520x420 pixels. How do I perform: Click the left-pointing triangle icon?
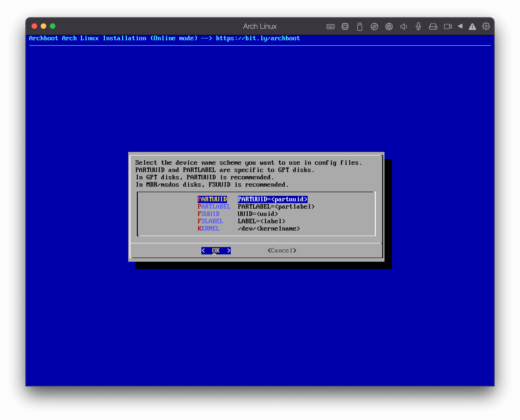tap(460, 26)
